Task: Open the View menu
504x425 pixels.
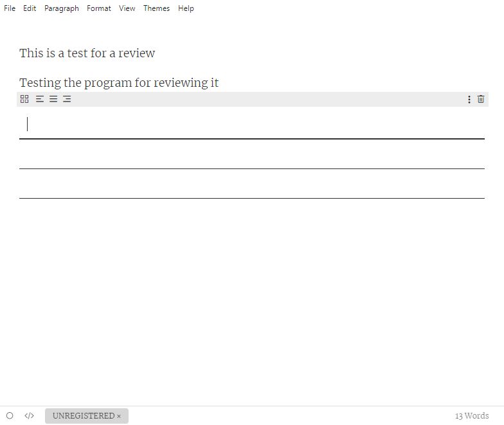Action: tap(127, 8)
